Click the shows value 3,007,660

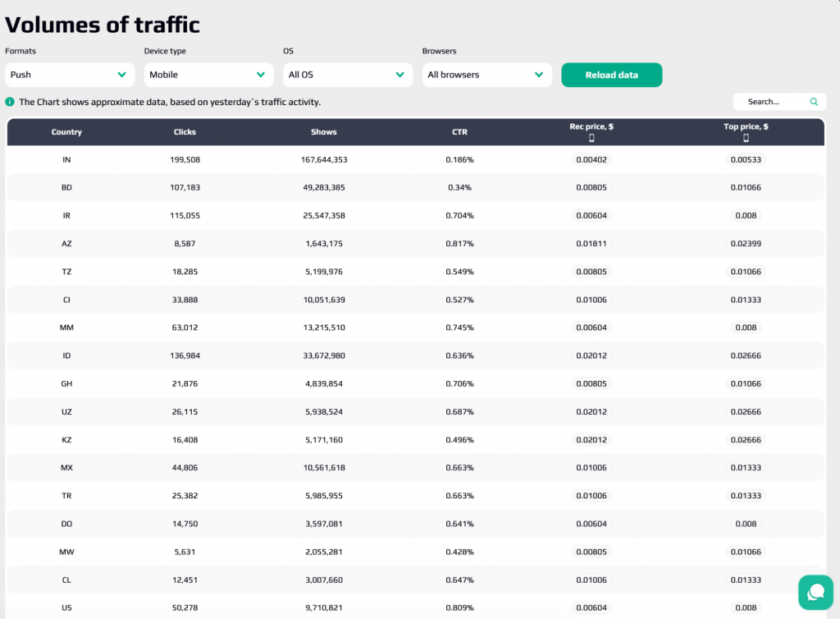324,580
